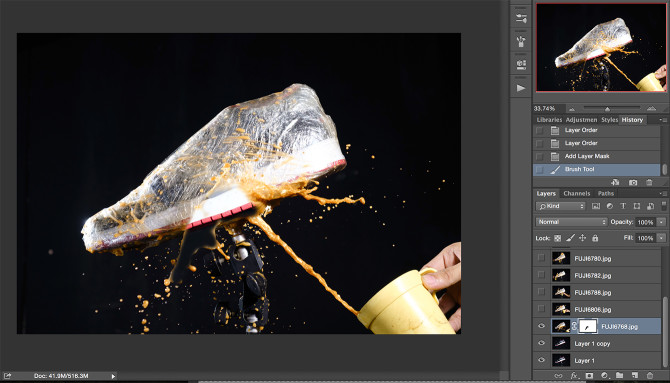Image resolution: width=670 pixels, height=383 pixels.
Task: Select the layer mask thumbnail on FUJI6768.jpg
Action: tap(588, 326)
